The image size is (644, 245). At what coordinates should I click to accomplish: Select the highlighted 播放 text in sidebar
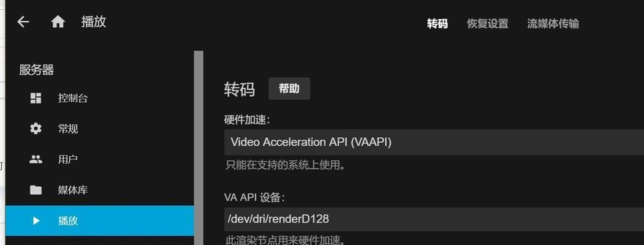(x=68, y=221)
